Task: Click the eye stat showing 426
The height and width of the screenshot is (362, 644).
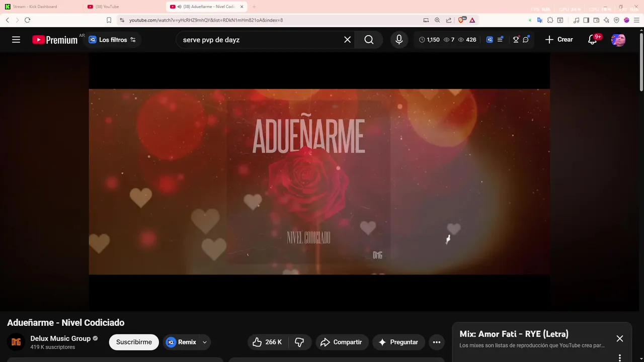Action: coord(467,40)
